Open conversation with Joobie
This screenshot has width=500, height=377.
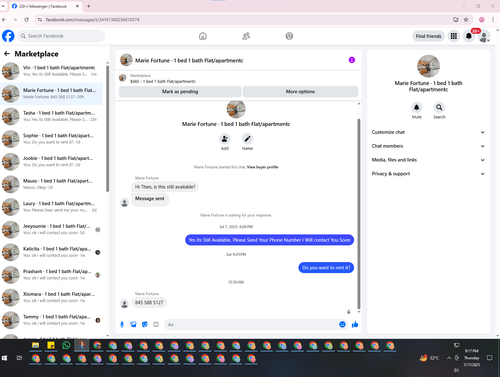click(x=52, y=162)
